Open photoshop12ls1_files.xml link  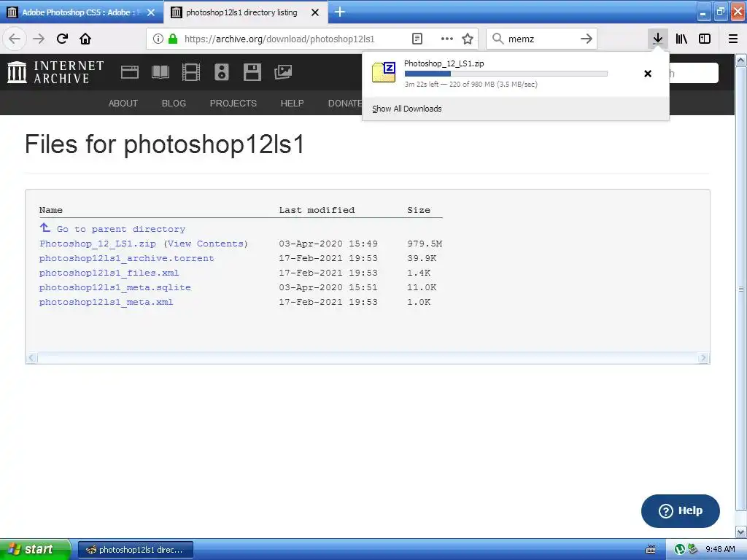[109, 273]
